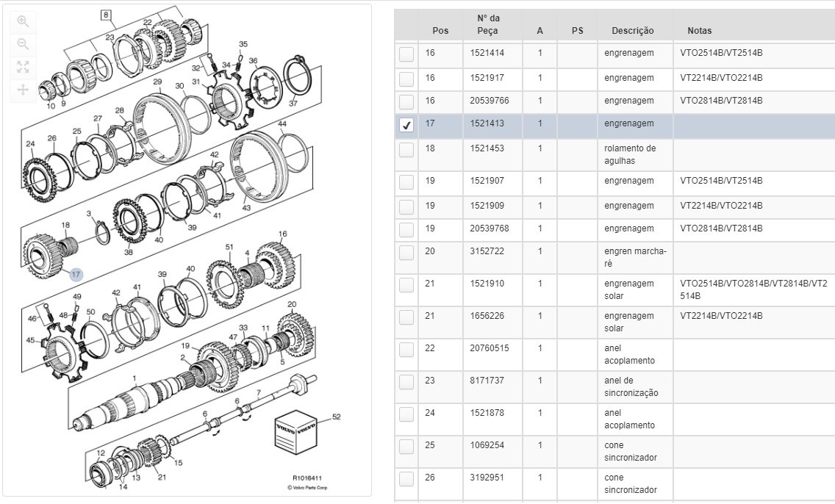Select the row for part 1521878
Screen dimensions: 835x504
487,413
